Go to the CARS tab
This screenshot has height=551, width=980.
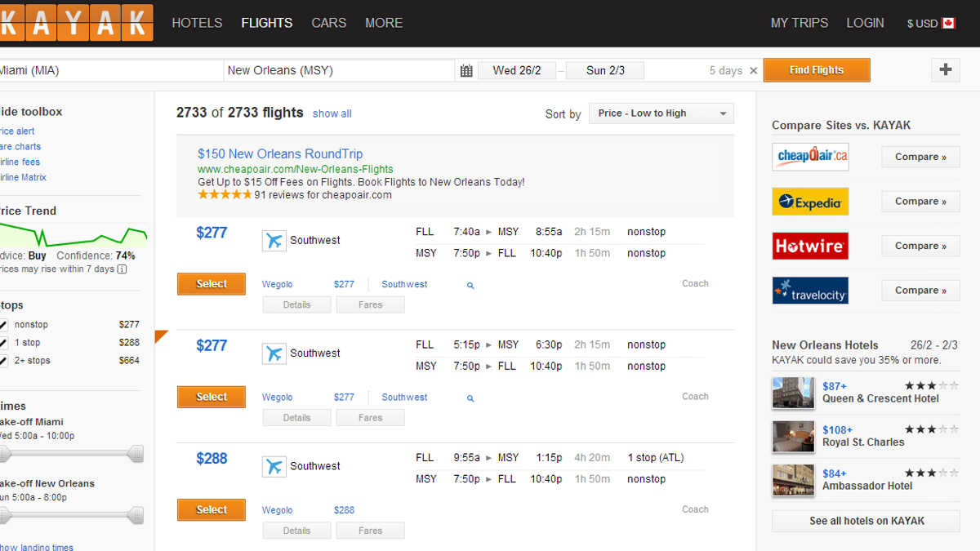pos(329,23)
